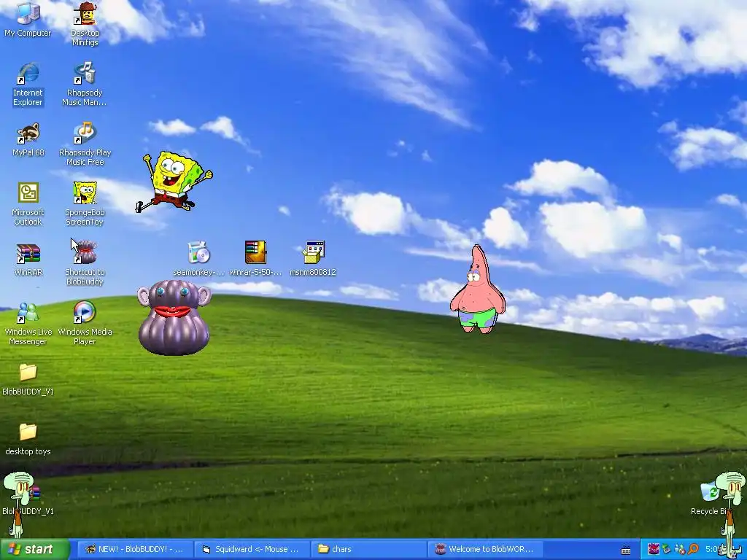The image size is (747, 560).
Task: Select the Shortcut to BlobBuddy icon
Action: [85, 263]
